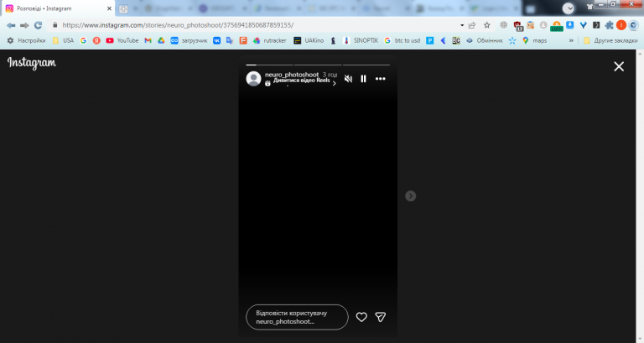Click the lock icon in the address bar
The image size is (644, 343).
[x=55, y=25]
